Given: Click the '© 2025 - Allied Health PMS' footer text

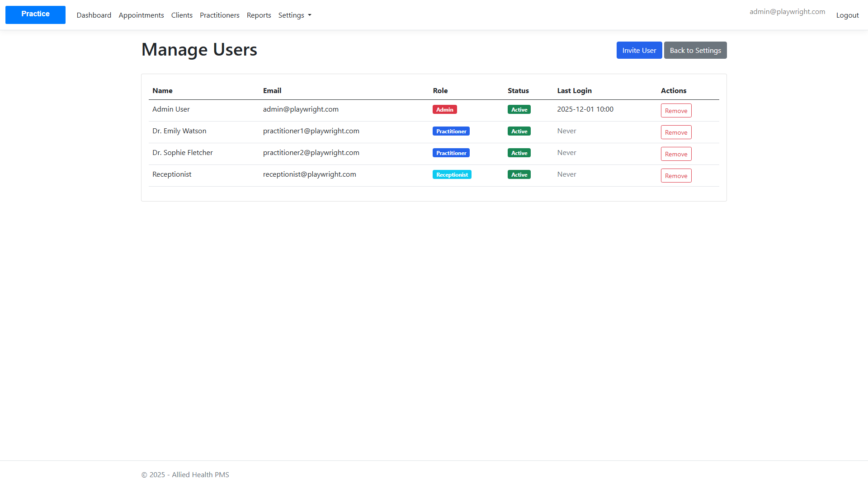Looking at the screenshot, I should pos(185,474).
